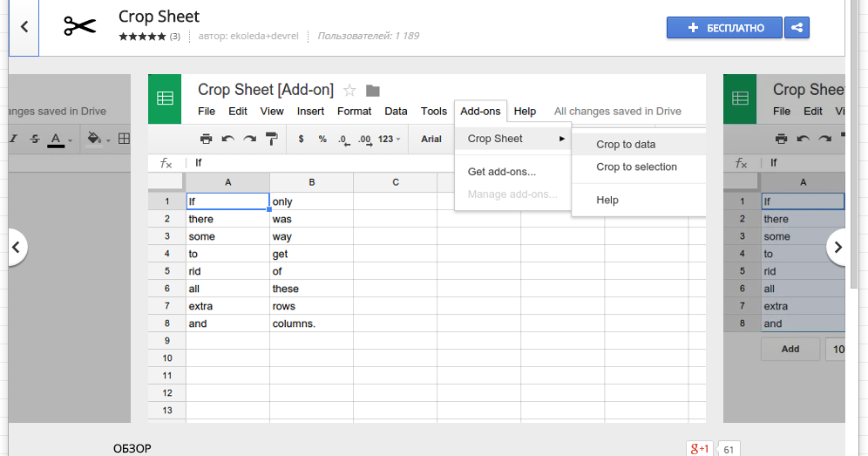
Task: Select column A header
Action: (227, 182)
